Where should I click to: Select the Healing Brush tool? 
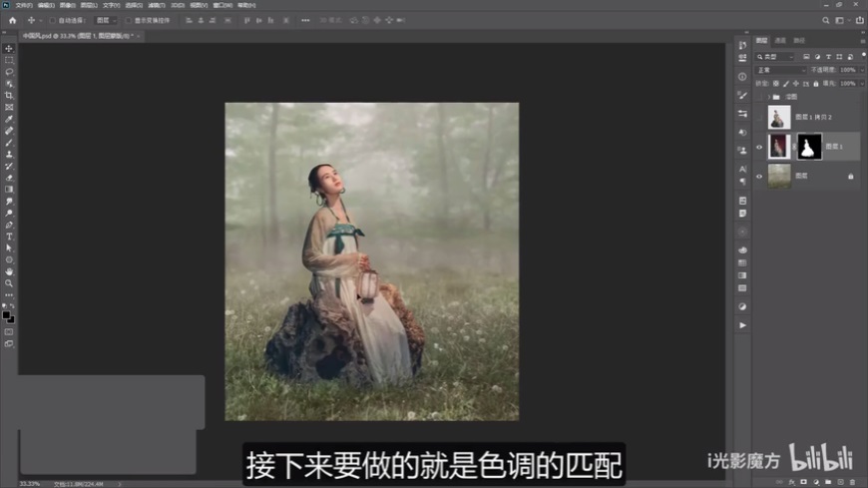[9, 131]
